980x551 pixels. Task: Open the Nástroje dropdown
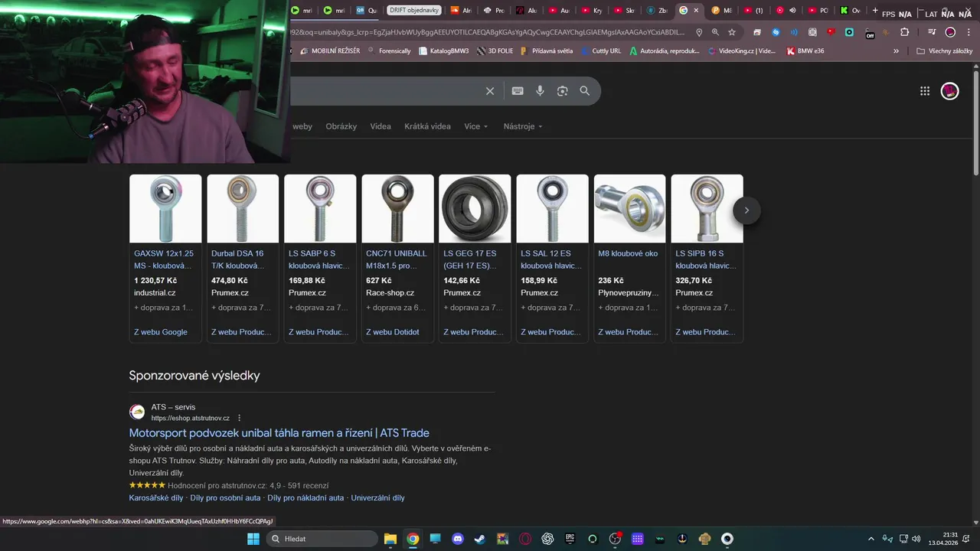coord(523,126)
